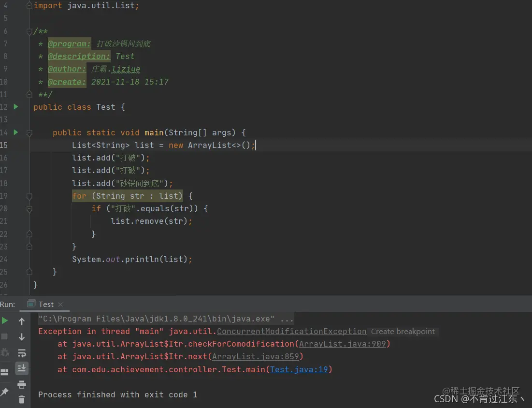Collapse the Javadoc comment at line 6
Viewport: 532px width, 408px height.
click(x=29, y=31)
